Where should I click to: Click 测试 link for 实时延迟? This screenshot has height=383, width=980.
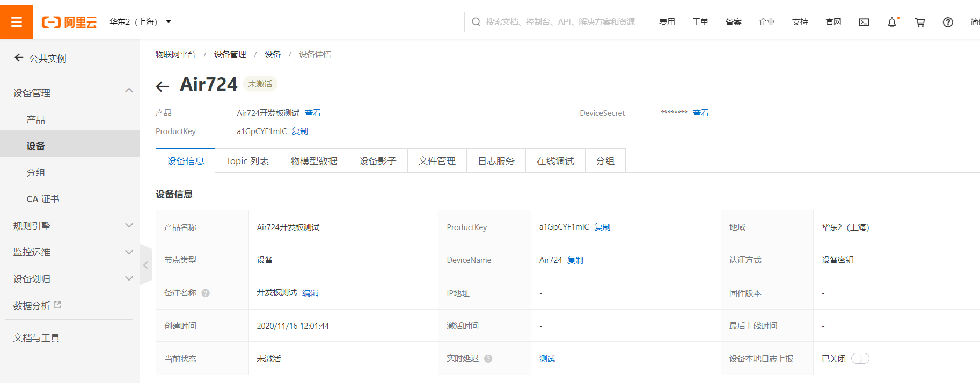click(x=547, y=359)
